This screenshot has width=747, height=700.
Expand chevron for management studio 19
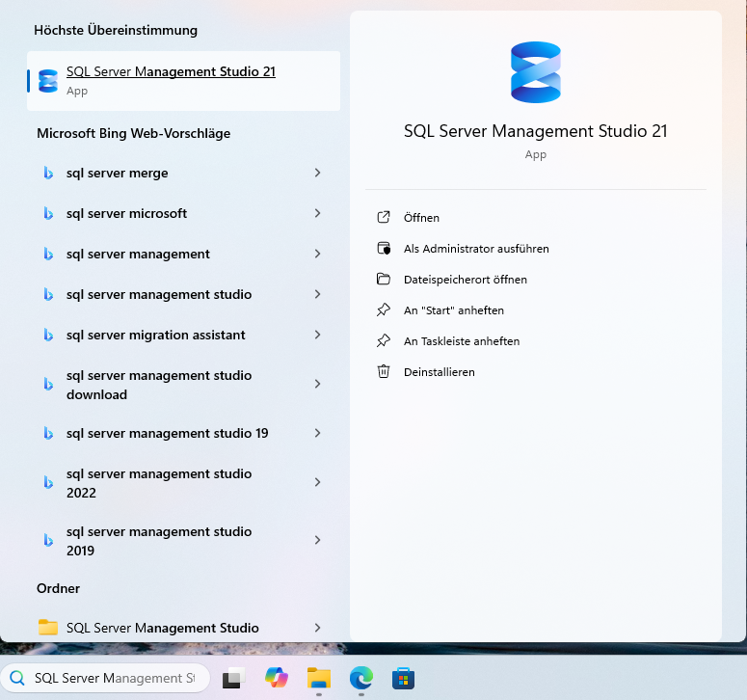pos(318,433)
